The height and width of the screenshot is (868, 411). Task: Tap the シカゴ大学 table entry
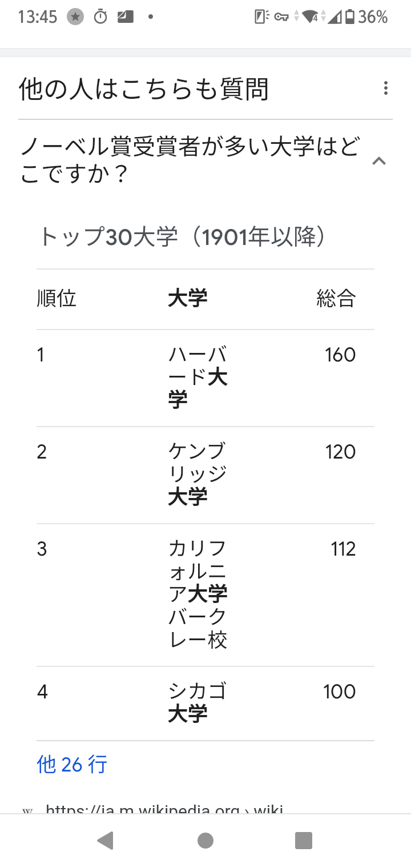point(198,703)
